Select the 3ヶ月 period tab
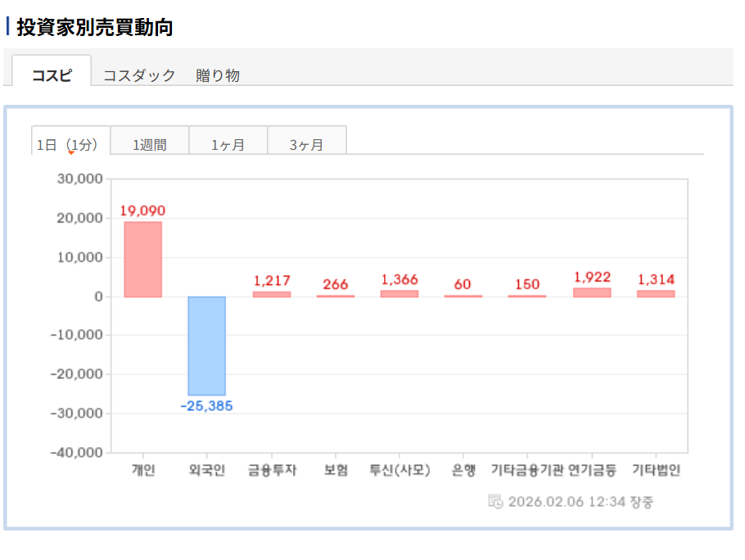745x560 pixels. (x=307, y=144)
